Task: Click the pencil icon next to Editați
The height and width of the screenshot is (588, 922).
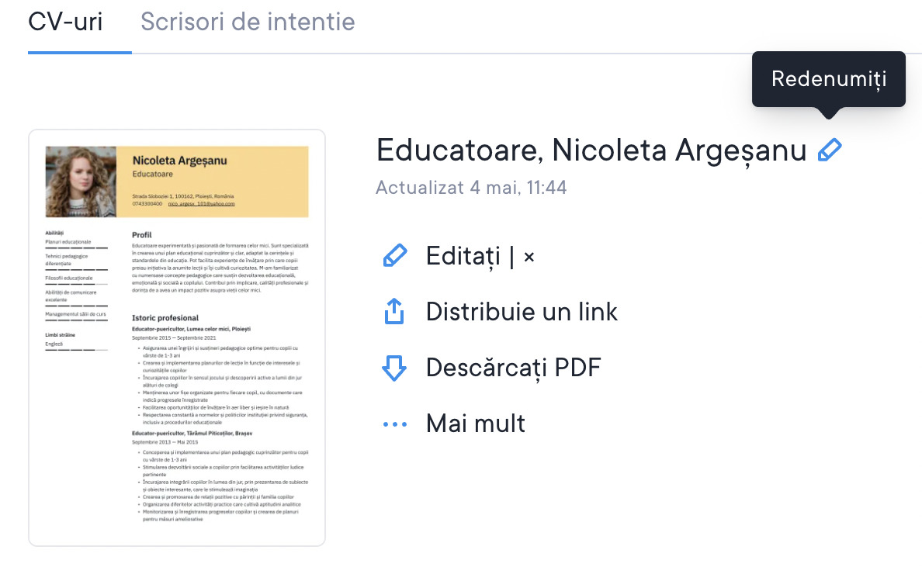Action: (395, 256)
